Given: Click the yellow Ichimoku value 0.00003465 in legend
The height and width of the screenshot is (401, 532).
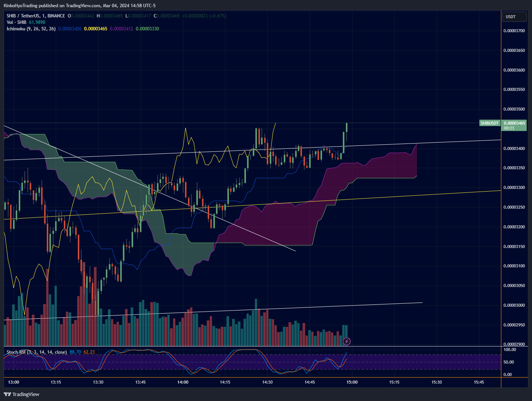Looking at the screenshot, I should coord(95,29).
